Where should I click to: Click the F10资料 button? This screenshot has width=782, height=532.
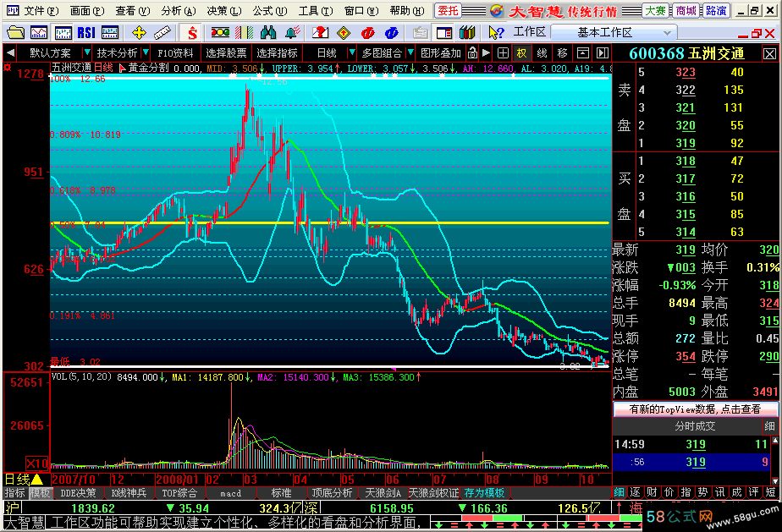click(x=175, y=52)
